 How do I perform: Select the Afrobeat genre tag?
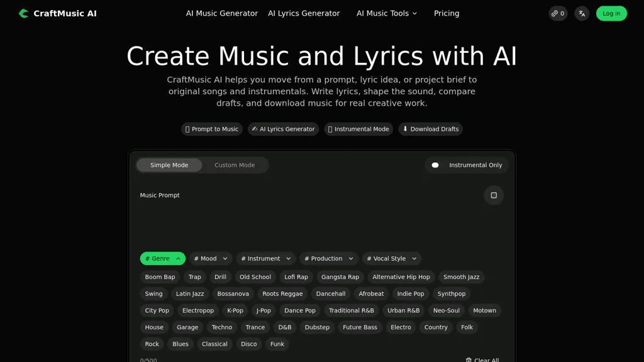click(371, 294)
